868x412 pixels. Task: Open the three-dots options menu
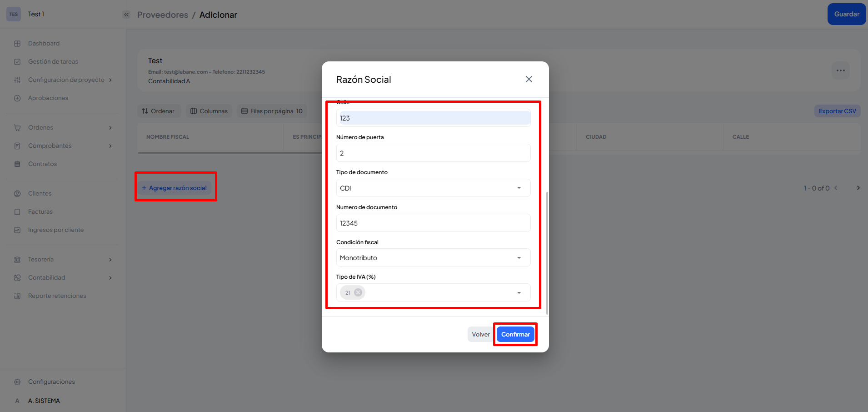pos(840,70)
